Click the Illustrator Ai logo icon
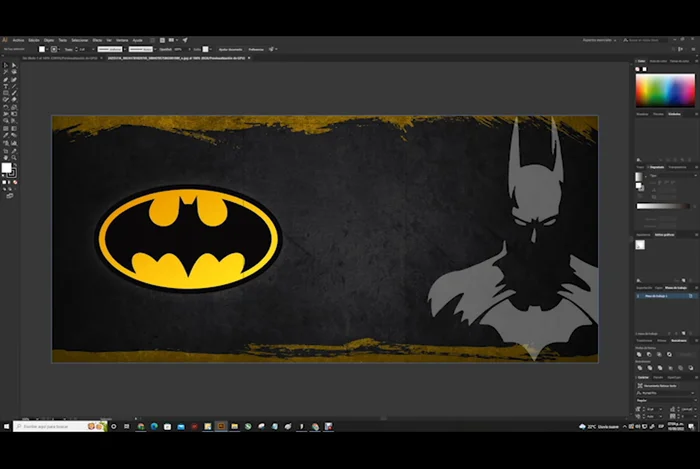 pos(5,40)
